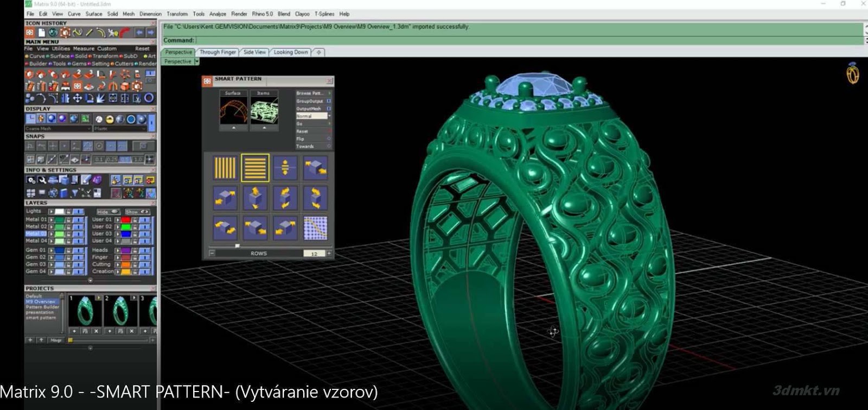The width and height of the screenshot is (868, 410).
Task: Expand the arrow under the Surface preview
Action: tap(234, 128)
